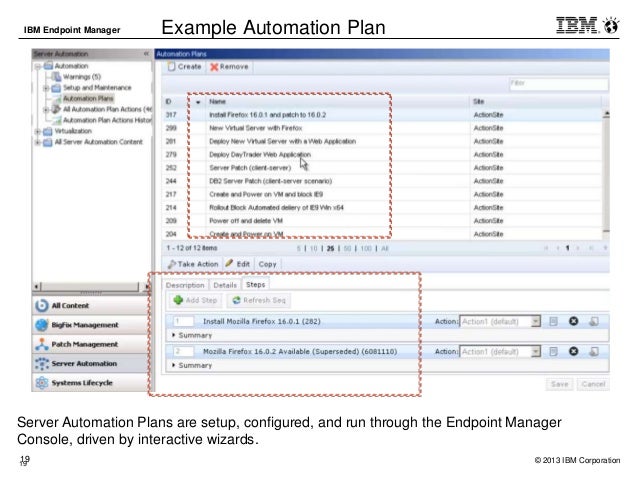
Task: Switch to the Details tab
Action: (225, 285)
